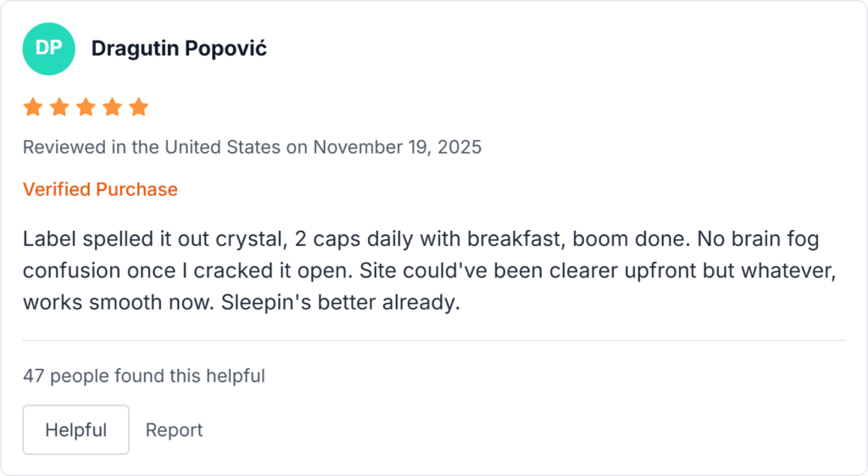This screenshot has width=868, height=476.
Task: Click the DP reviewer avatar
Action: click(x=48, y=48)
